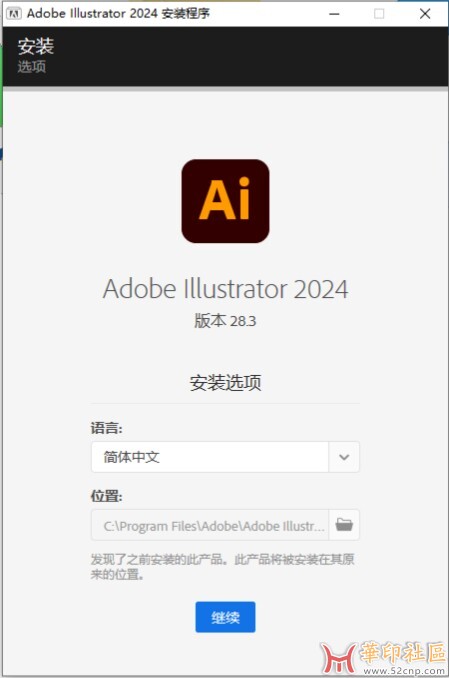The width and height of the screenshot is (449, 678).
Task: Click the 选项 subheader text
Action: click(32, 67)
